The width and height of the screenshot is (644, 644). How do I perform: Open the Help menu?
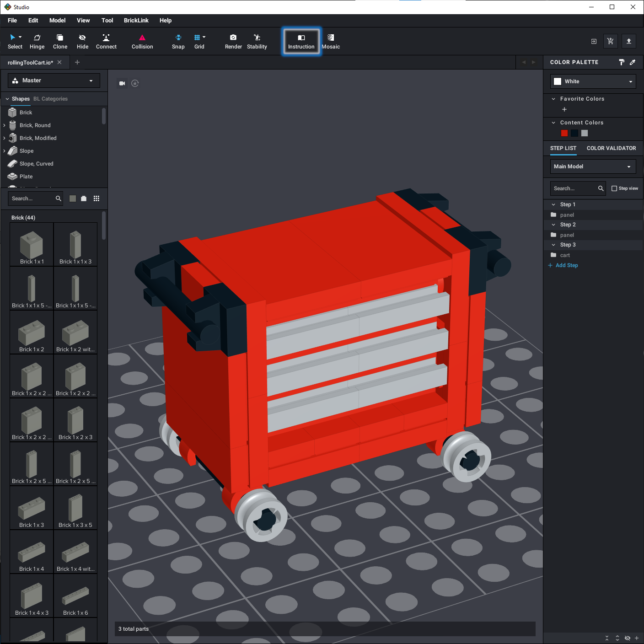pyautogui.click(x=166, y=21)
